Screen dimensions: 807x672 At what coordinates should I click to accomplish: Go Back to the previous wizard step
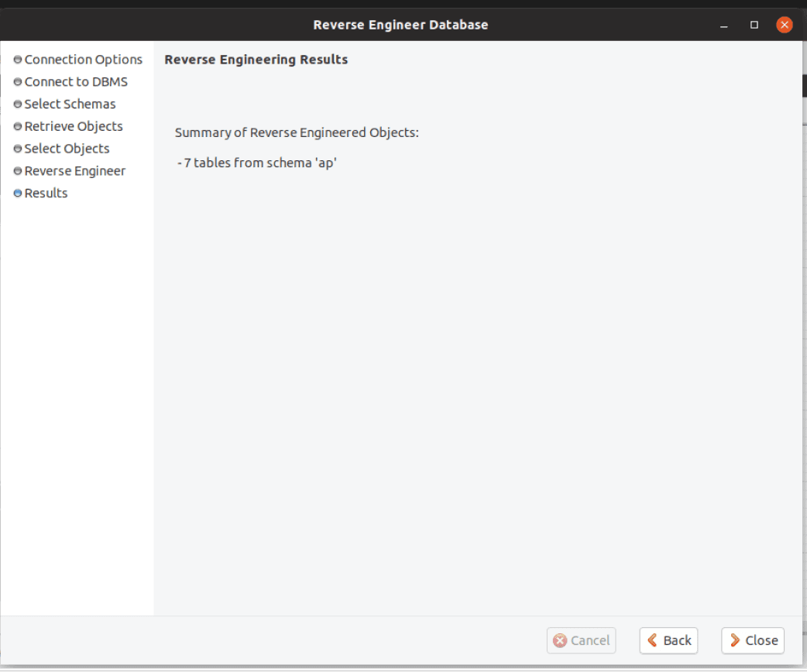pyautogui.click(x=668, y=640)
